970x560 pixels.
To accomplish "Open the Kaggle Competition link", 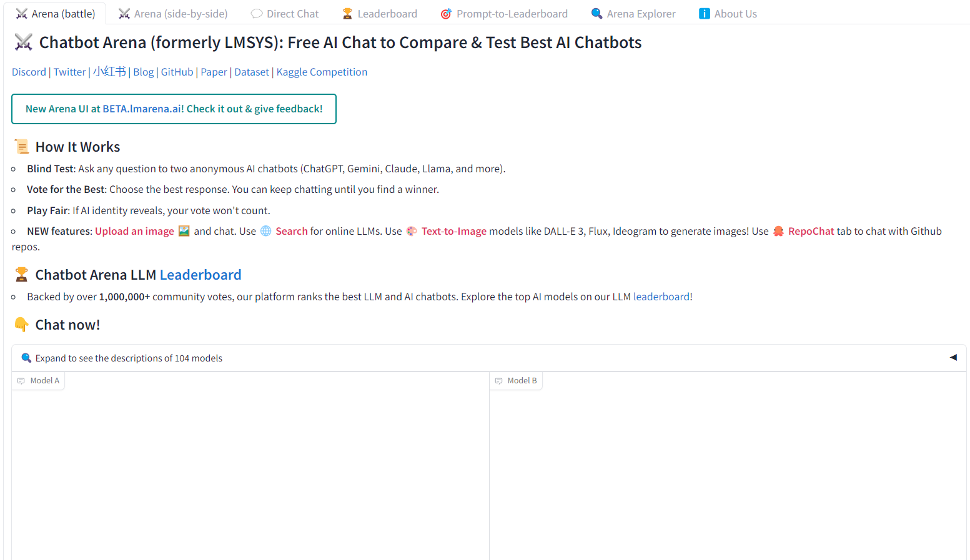I will pos(322,72).
